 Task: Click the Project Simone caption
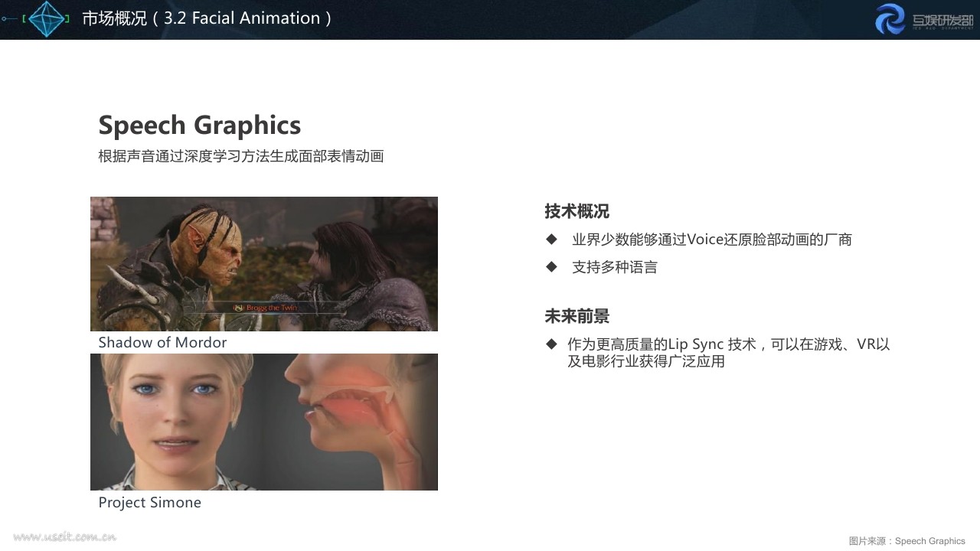tap(150, 502)
